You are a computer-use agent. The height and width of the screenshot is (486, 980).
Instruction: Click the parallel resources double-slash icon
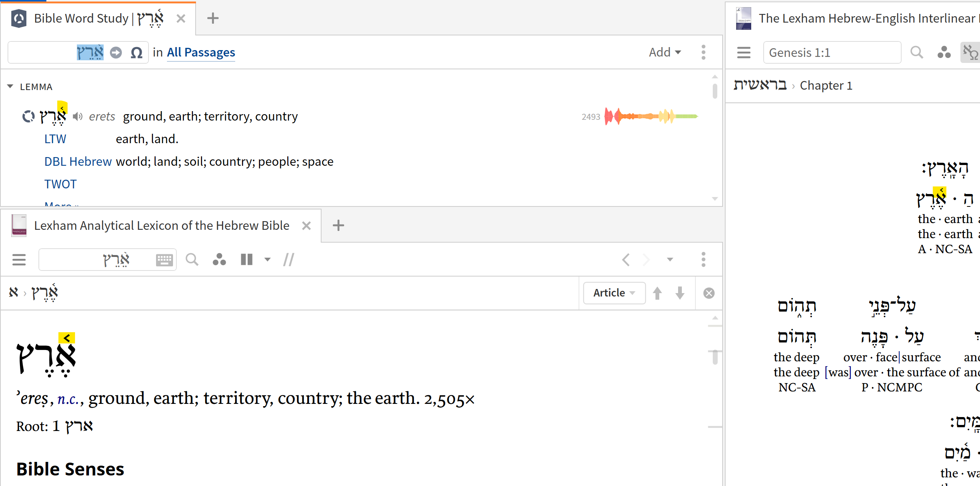pyautogui.click(x=289, y=260)
